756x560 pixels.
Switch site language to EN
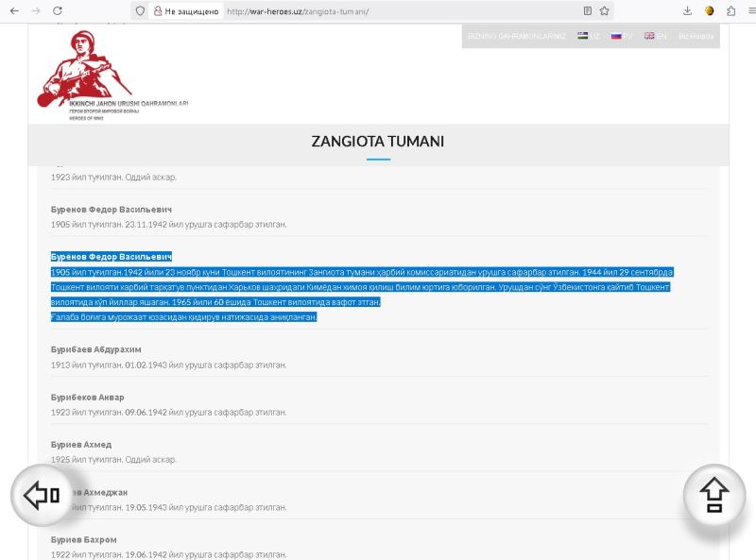pos(656,36)
